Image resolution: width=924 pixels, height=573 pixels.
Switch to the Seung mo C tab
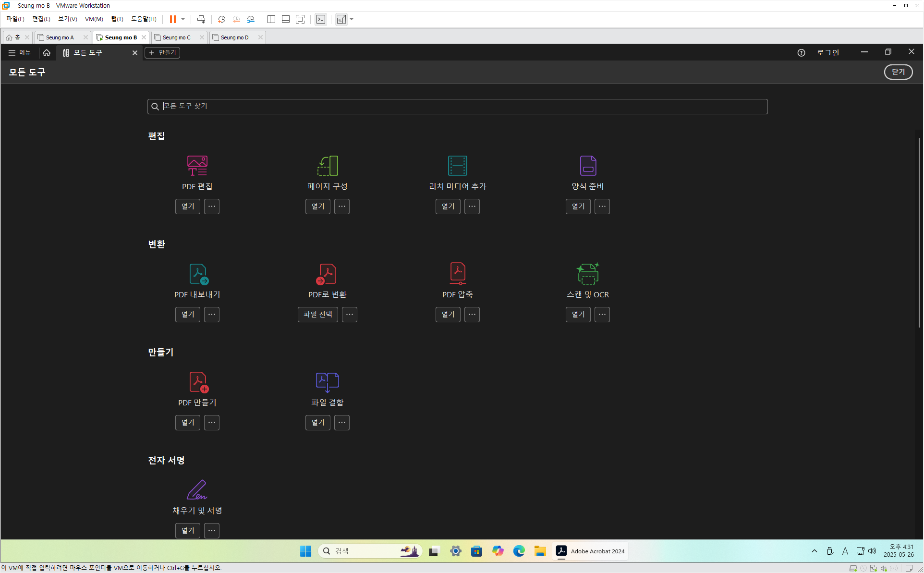click(x=177, y=37)
